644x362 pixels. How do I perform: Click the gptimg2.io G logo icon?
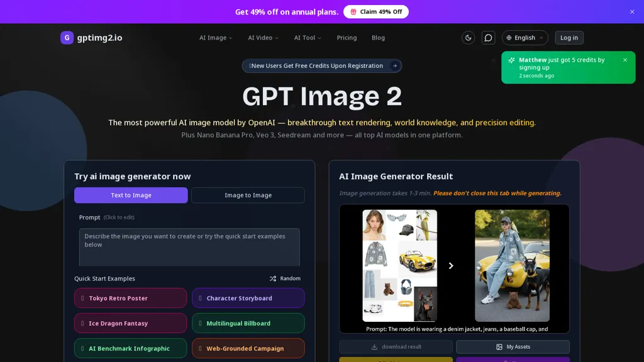[67, 38]
